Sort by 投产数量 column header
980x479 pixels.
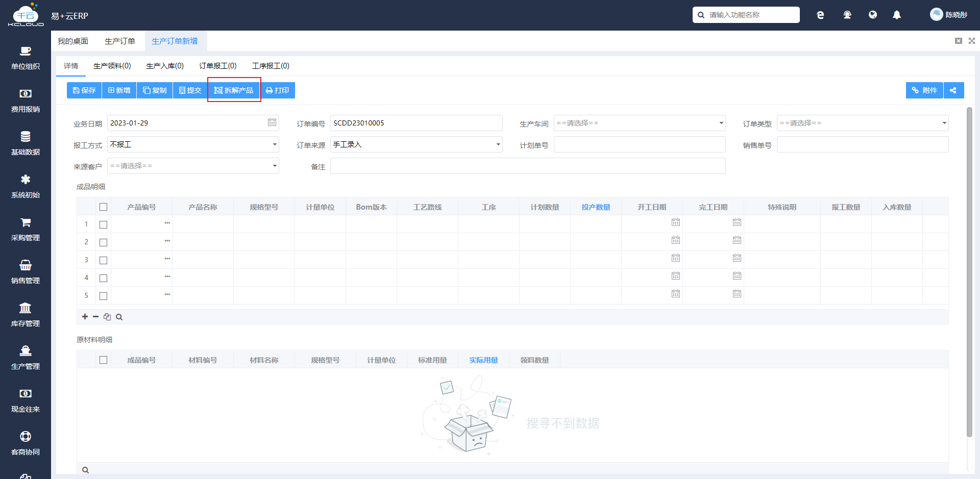click(596, 207)
